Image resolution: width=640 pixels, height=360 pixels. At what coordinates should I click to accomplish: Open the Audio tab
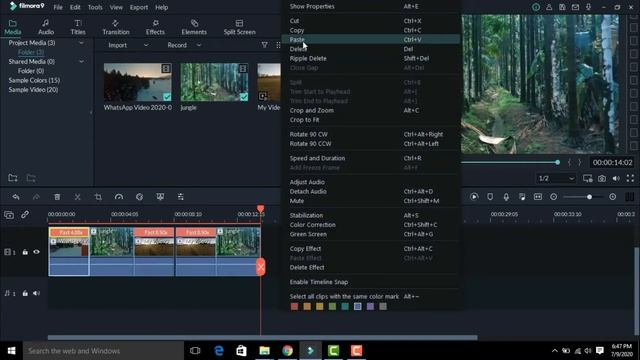46,27
